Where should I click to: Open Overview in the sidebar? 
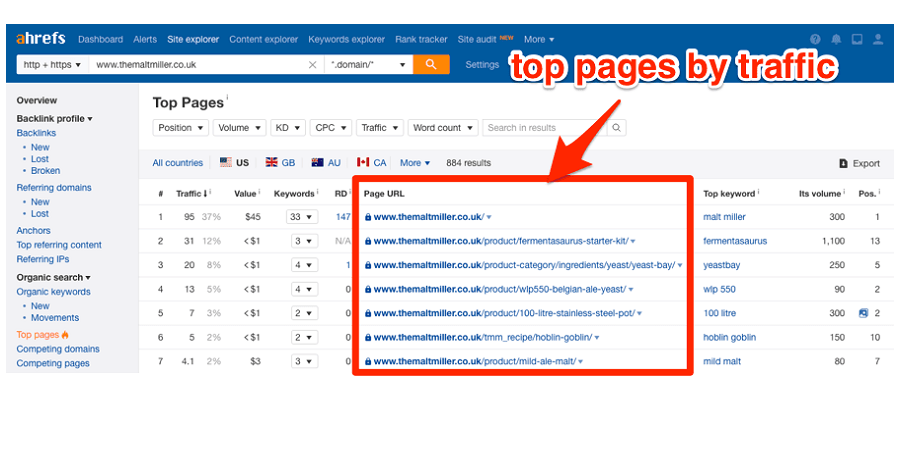37,101
